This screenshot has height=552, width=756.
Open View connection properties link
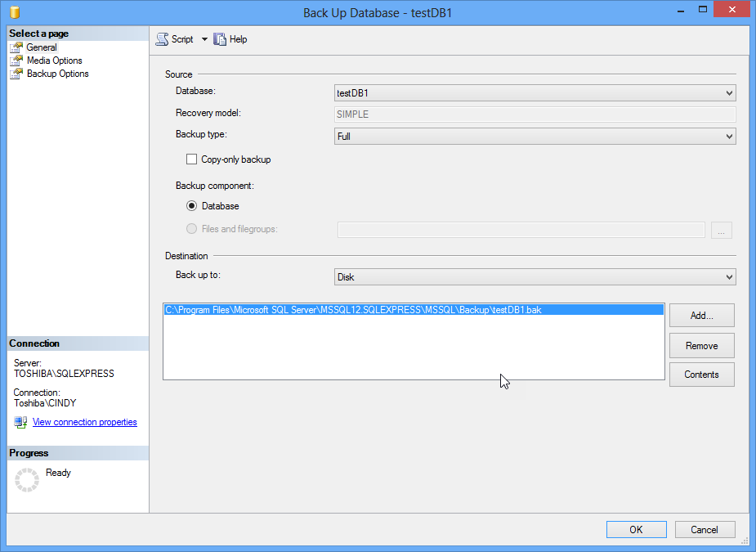85,422
